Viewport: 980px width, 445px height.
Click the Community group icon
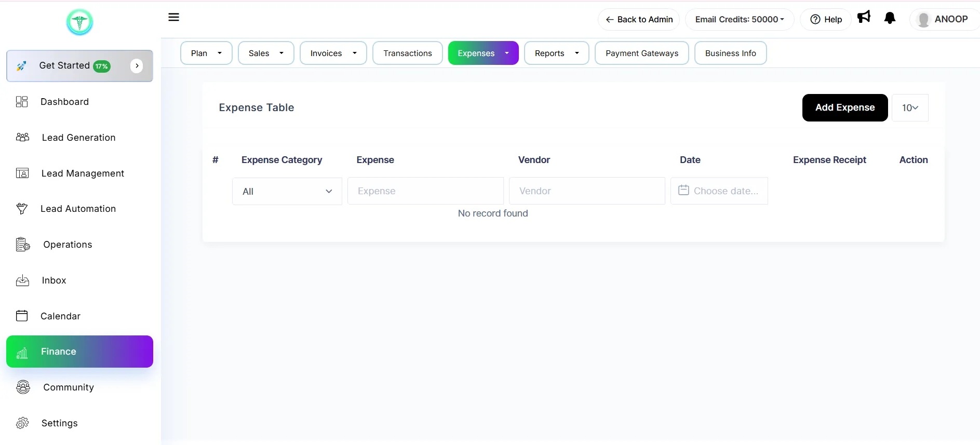(x=23, y=387)
